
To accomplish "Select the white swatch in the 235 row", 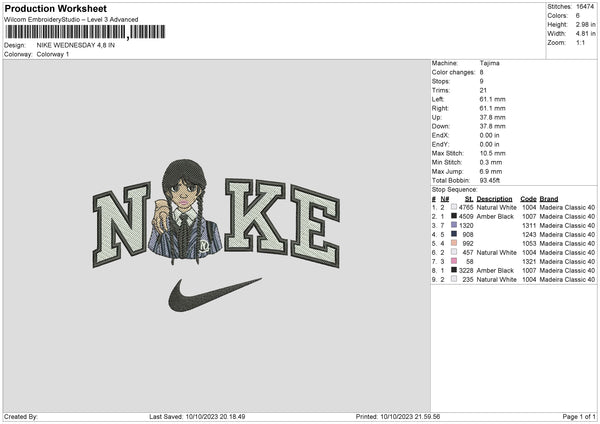I will [x=454, y=279].
